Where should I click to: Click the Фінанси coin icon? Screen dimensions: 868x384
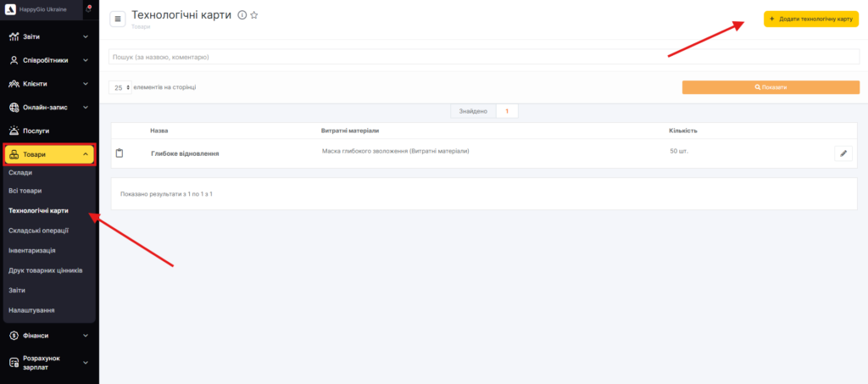coord(14,336)
